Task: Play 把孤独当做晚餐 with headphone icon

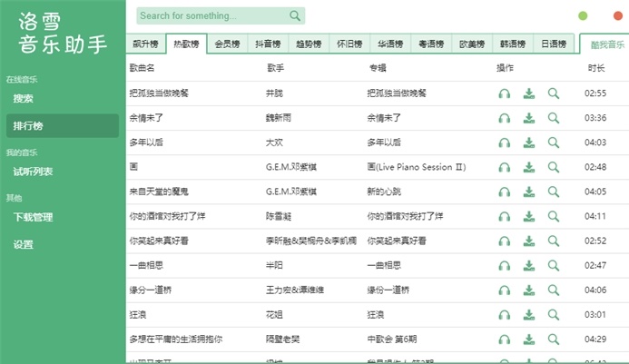Action: 505,93
